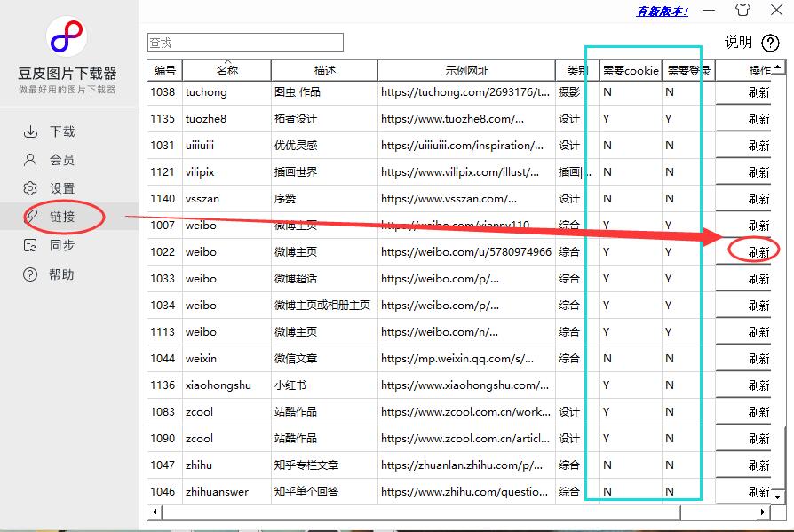This screenshot has height=532, width=794.
Task: Select the tuchong name cell
Action: pyautogui.click(x=226, y=92)
